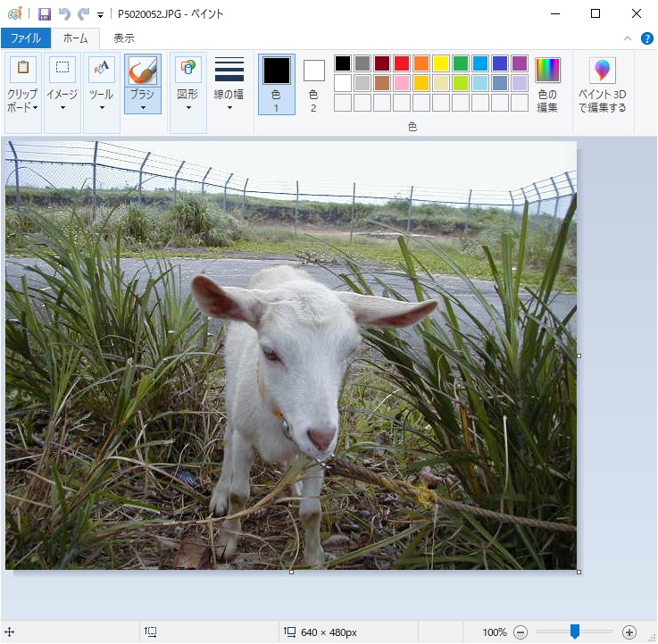Viewport: 658px width, 644px height.
Task: Pick the light yellow color swatch
Action: tap(441, 83)
